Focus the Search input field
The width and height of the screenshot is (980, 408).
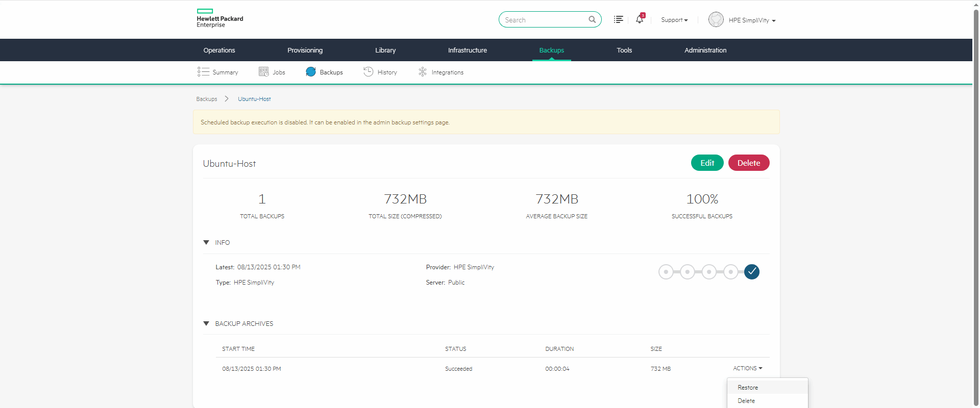(544, 20)
